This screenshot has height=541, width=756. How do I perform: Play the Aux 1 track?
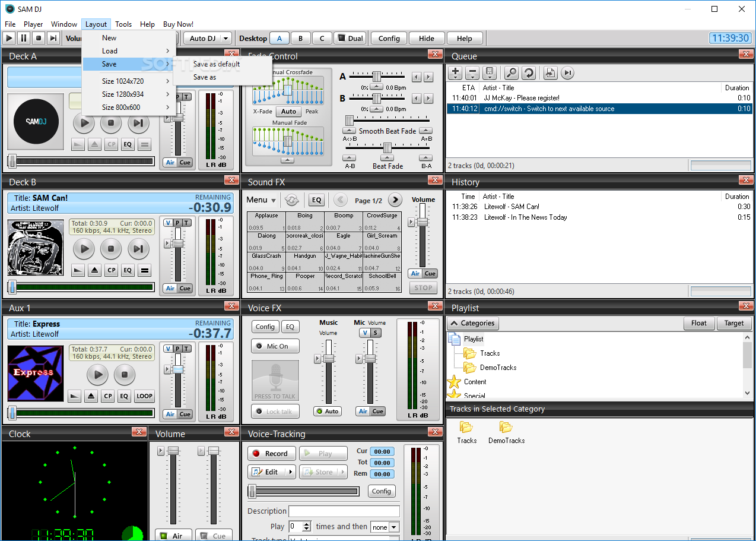pos(98,375)
